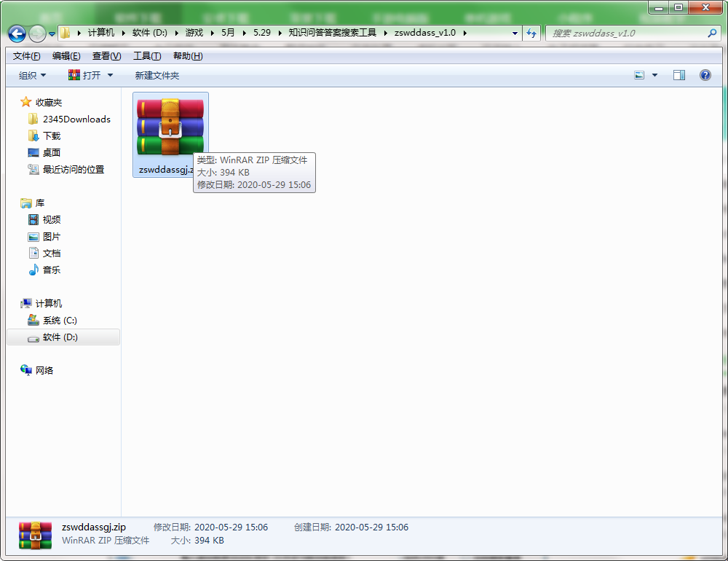
Task: Open the 文件(F) menu
Action: tap(26, 56)
